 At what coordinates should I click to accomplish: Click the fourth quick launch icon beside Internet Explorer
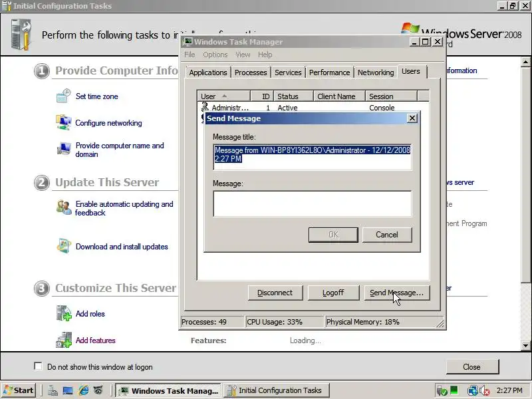(x=98, y=390)
